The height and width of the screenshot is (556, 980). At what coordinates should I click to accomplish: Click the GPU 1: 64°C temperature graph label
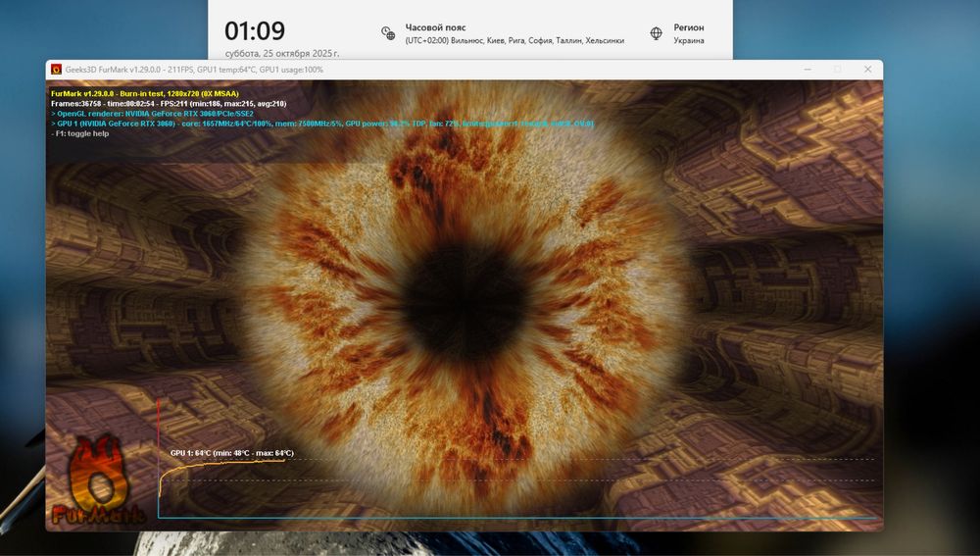pyautogui.click(x=232, y=453)
